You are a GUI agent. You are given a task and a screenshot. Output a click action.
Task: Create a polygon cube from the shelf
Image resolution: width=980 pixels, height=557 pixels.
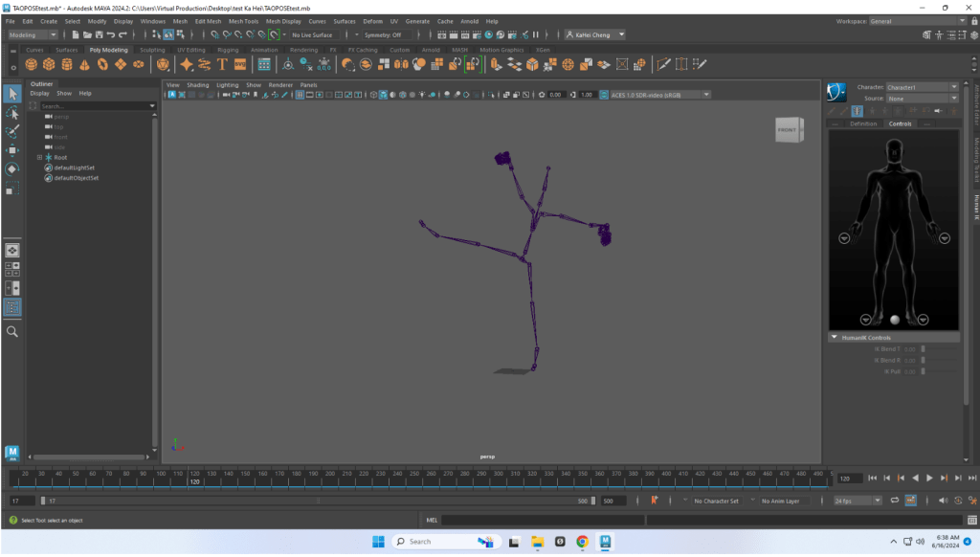[x=49, y=64]
